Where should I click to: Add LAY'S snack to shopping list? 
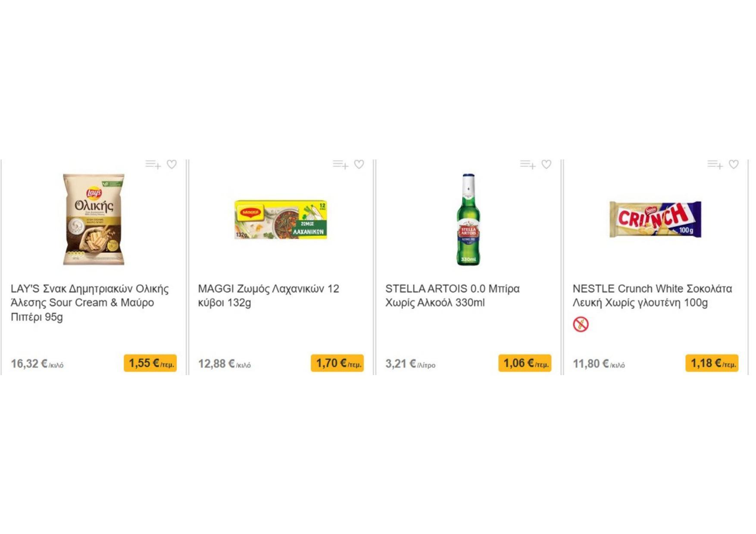[x=153, y=165]
